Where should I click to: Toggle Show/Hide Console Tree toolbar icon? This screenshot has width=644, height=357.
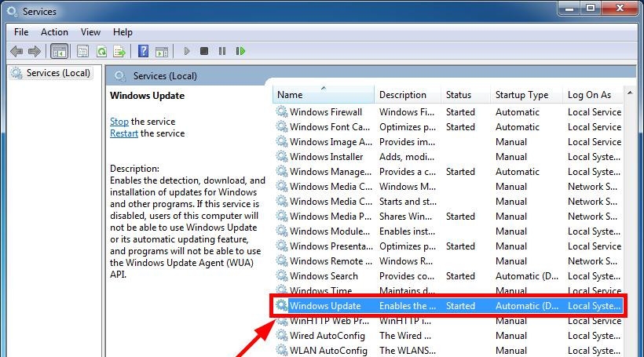[59, 51]
